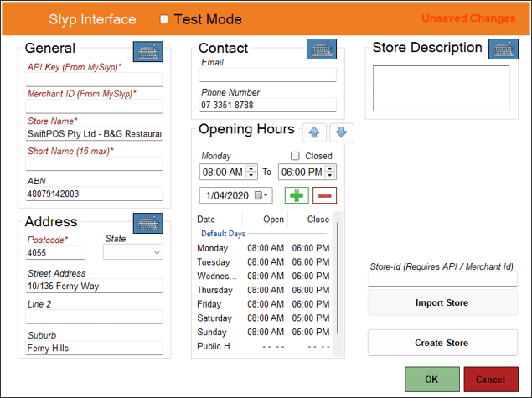Open on-screen keyboard for Address section
Screen dimensions: 532x398
click(148, 223)
